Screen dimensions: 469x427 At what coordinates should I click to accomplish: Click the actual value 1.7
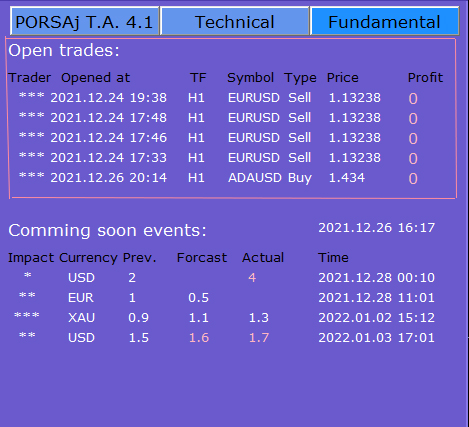point(259,338)
